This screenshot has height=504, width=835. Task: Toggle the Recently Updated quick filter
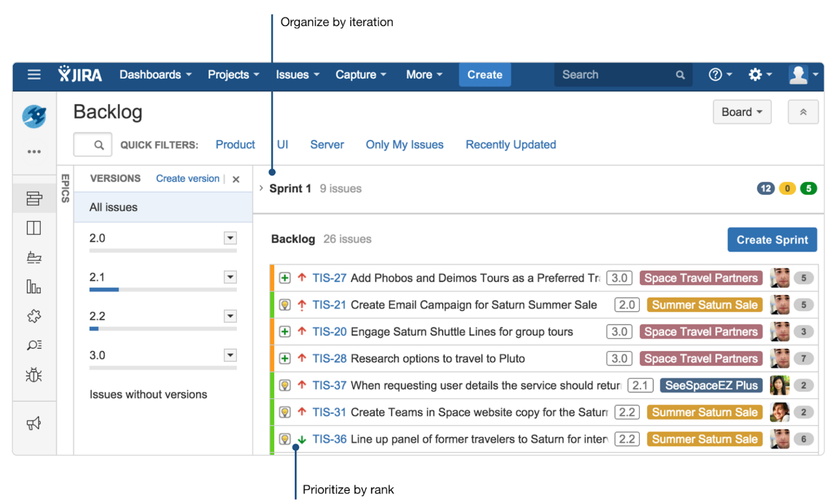click(x=510, y=145)
